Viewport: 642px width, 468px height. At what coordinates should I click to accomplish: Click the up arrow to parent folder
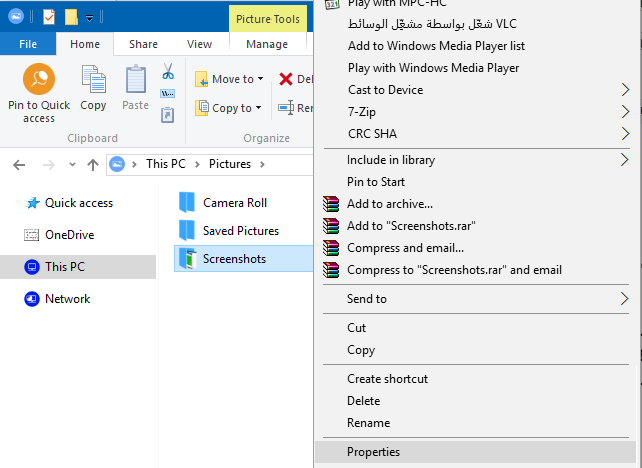tap(93, 165)
